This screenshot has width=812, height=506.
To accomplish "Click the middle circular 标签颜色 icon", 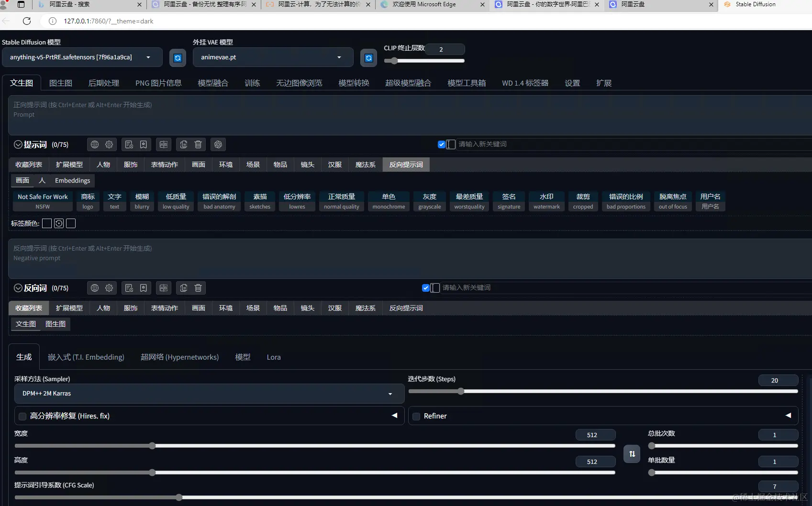I will pyautogui.click(x=59, y=223).
